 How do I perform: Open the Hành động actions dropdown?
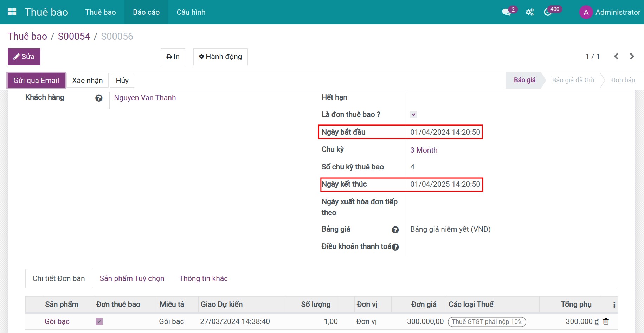point(220,57)
